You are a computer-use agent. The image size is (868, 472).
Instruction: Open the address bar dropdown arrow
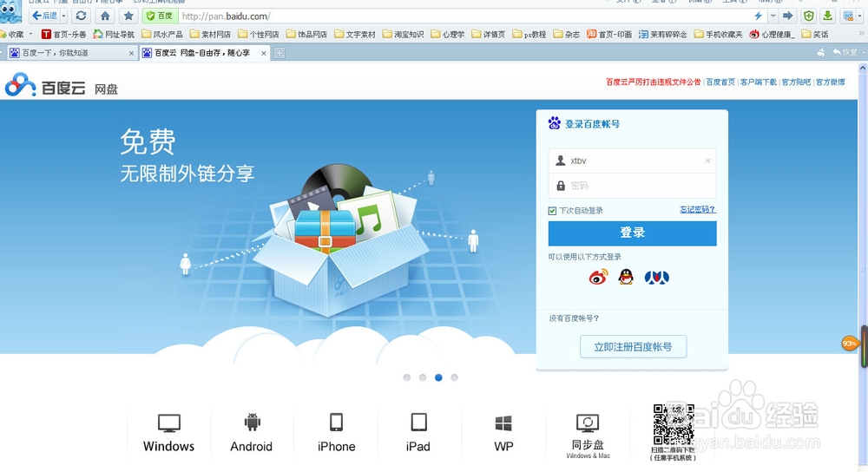tap(773, 16)
